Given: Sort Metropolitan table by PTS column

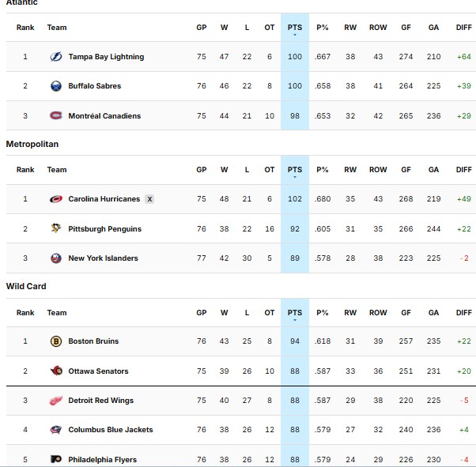Looking at the screenshot, I should (x=294, y=170).
